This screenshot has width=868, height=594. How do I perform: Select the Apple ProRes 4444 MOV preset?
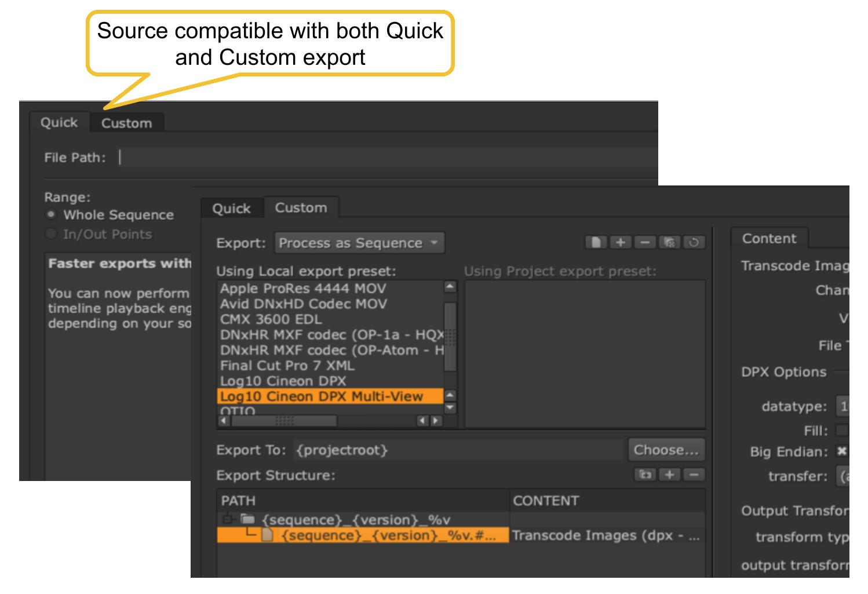303,289
